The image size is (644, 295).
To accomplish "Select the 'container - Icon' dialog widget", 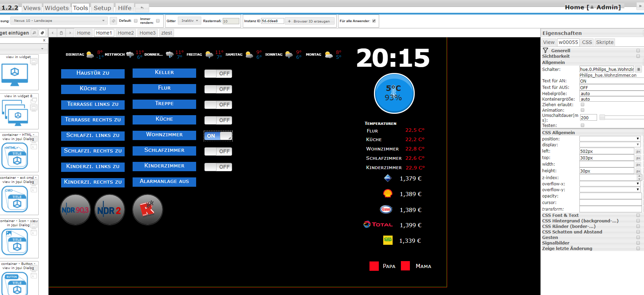I will pyautogui.click(x=19, y=238).
